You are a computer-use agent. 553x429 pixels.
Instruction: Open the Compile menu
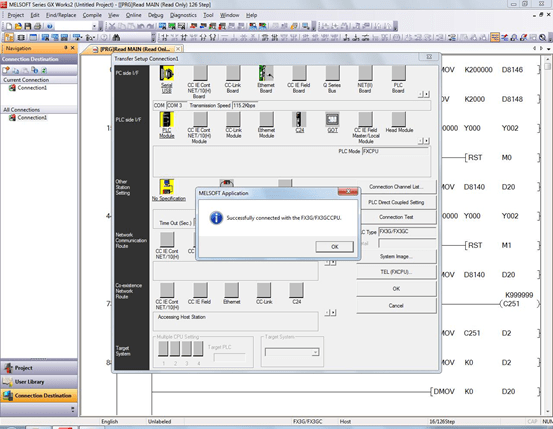click(92, 15)
